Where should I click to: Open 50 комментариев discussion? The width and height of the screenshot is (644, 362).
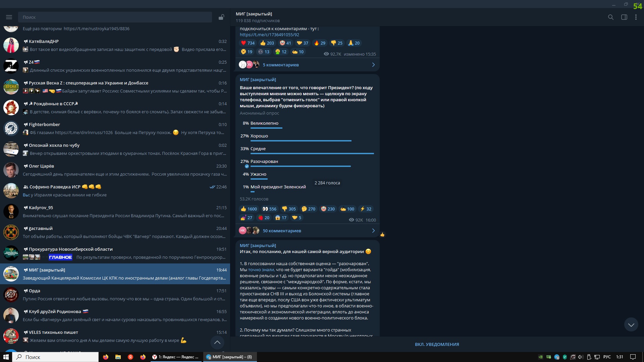(x=282, y=231)
